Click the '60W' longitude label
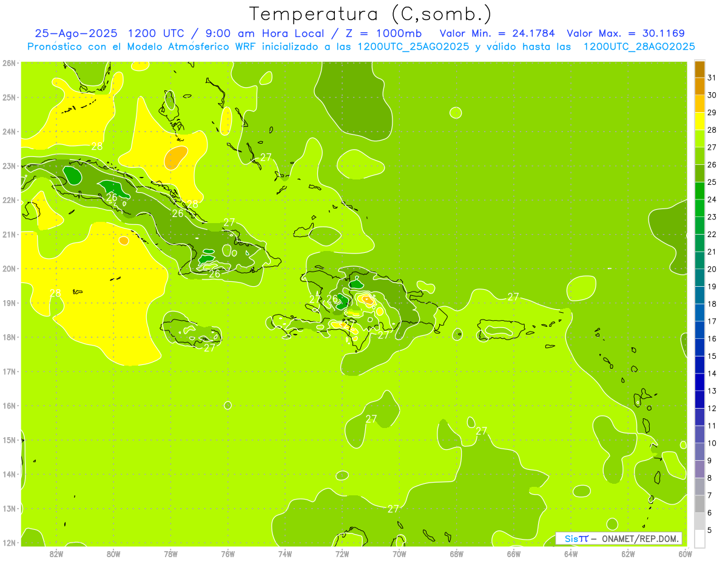728x562 pixels. pos(686,554)
